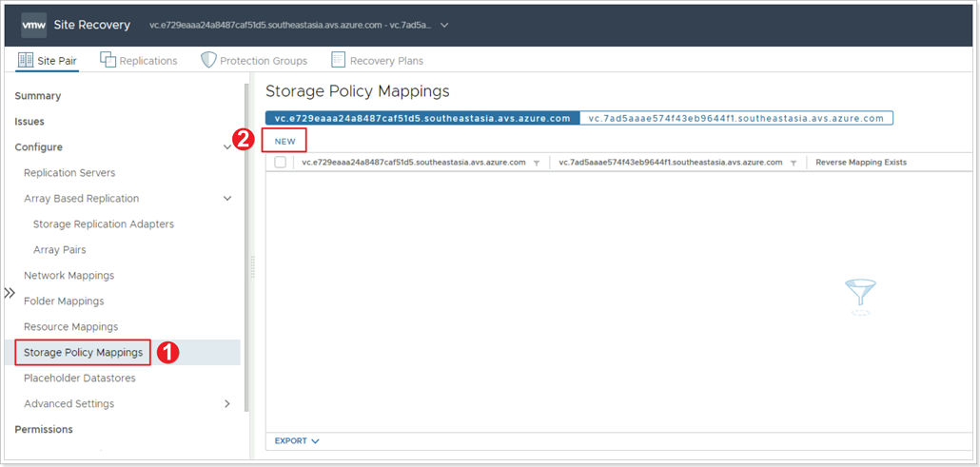Click the Replications tab icon
This screenshot has width=980, height=467.
pos(108,60)
